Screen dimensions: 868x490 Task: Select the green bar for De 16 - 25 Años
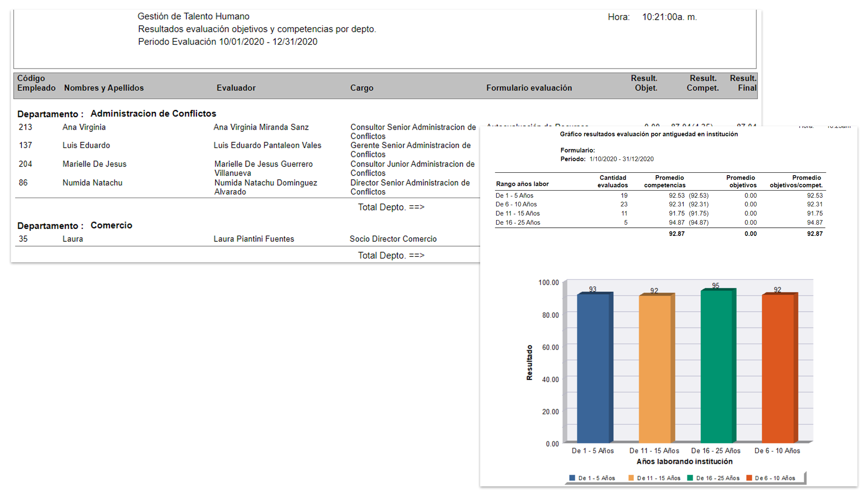coord(718,366)
